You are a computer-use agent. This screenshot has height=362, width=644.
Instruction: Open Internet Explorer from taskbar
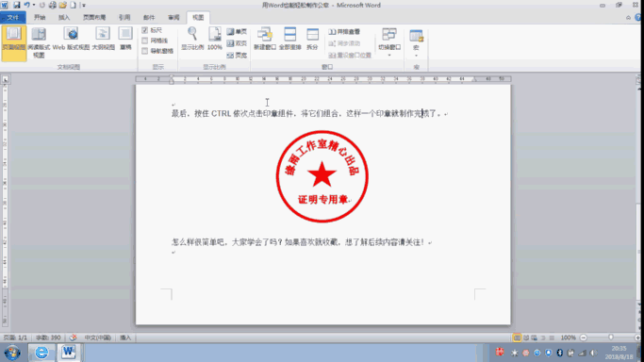coord(41,353)
